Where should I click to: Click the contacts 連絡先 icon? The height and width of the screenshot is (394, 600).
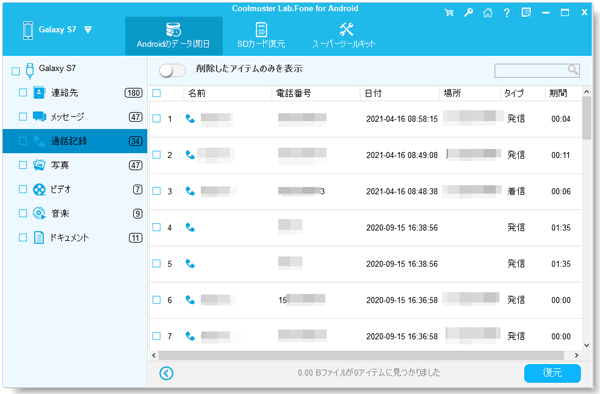pos(39,93)
